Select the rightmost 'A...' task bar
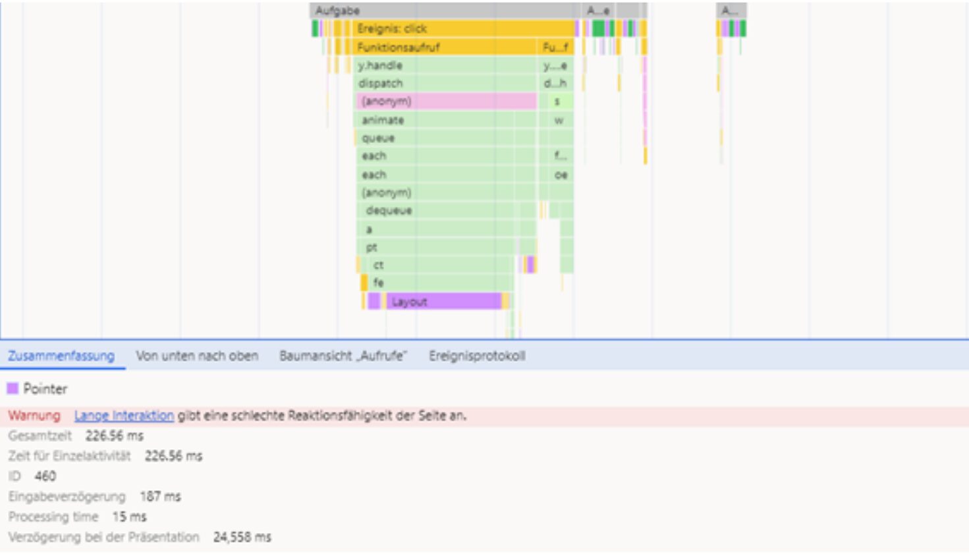969x560 pixels. [x=731, y=11]
